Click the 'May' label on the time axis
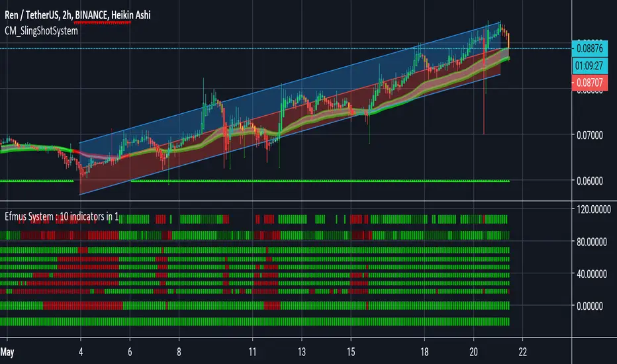 [x=7, y=352]
